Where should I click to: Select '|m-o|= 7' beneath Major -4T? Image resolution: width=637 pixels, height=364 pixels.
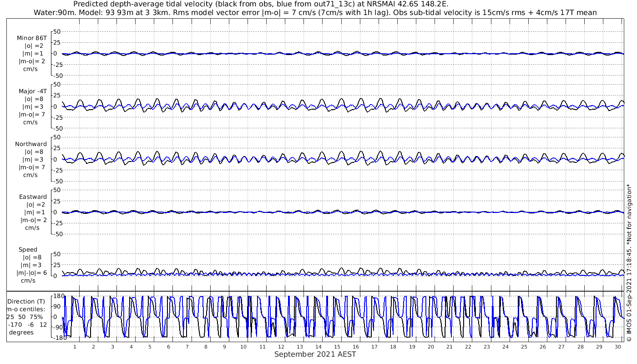31,115
